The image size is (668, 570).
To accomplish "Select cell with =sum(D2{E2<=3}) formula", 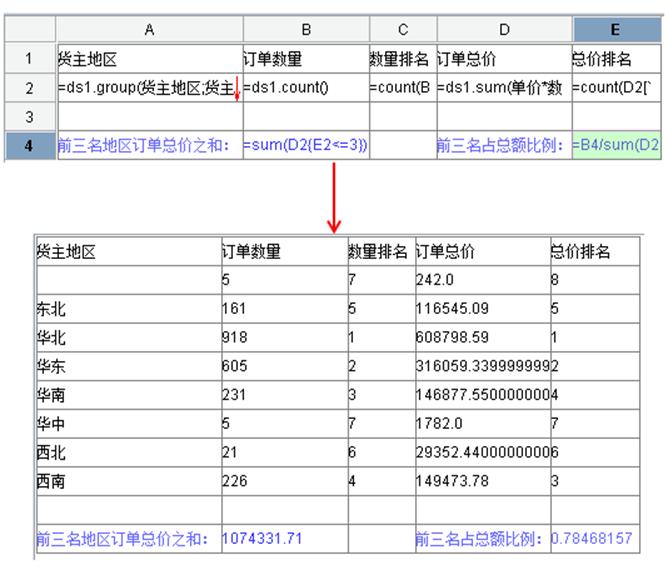I will [x=306, y=145].
